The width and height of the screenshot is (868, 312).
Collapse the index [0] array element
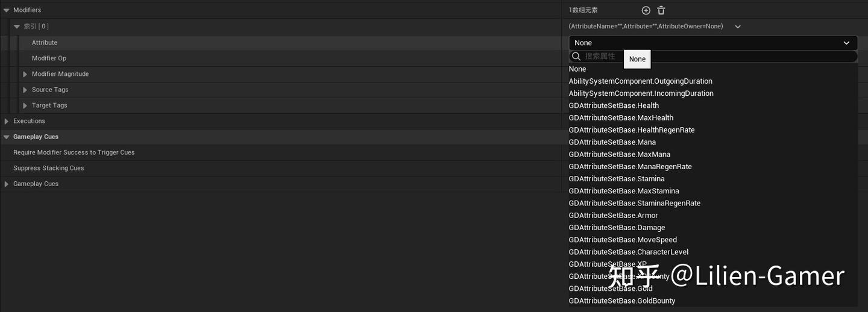point(17,27)
